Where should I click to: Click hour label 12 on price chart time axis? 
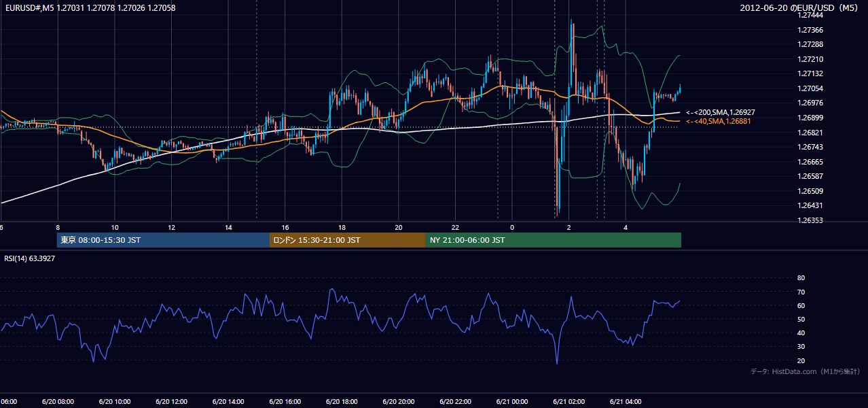[x=172, y=228]
